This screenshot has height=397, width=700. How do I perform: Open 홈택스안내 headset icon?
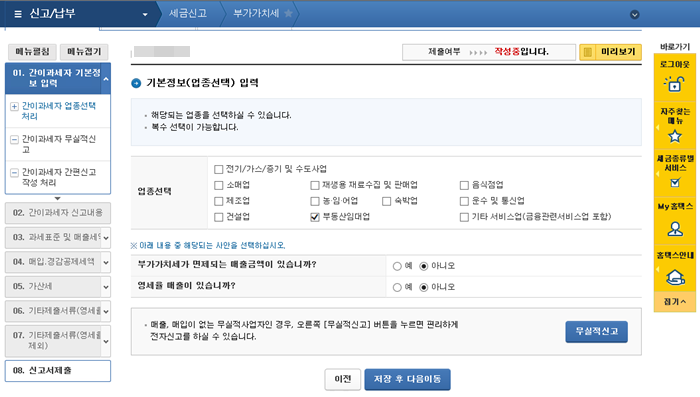(675, 277)
